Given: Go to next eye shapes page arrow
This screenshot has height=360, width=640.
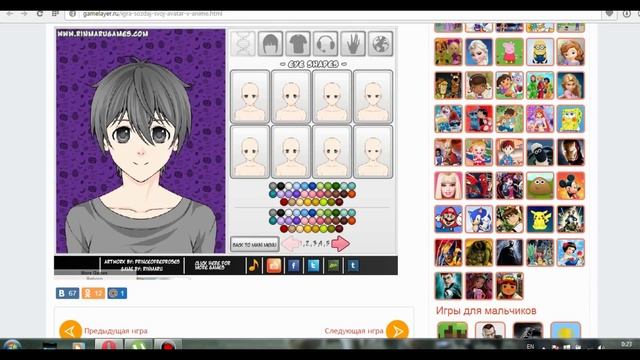Looking at the screenshot, I should coord(340,244).
